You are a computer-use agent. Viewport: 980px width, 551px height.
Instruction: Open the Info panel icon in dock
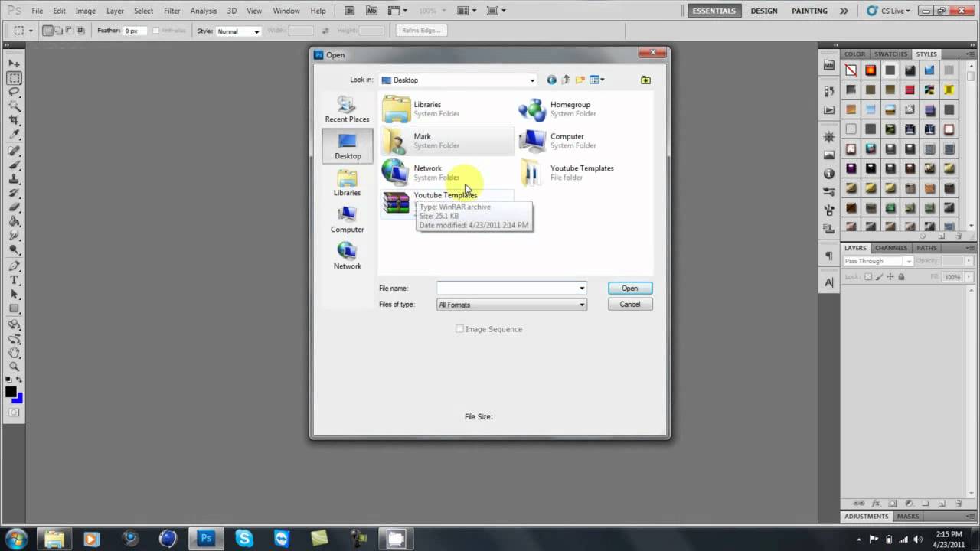pos(829,173)
